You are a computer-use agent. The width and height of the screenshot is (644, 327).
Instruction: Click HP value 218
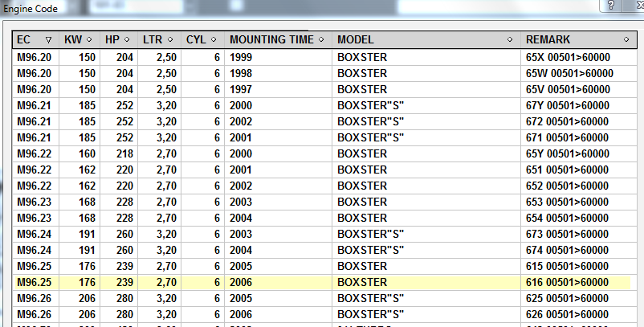(x=124, y=153)
